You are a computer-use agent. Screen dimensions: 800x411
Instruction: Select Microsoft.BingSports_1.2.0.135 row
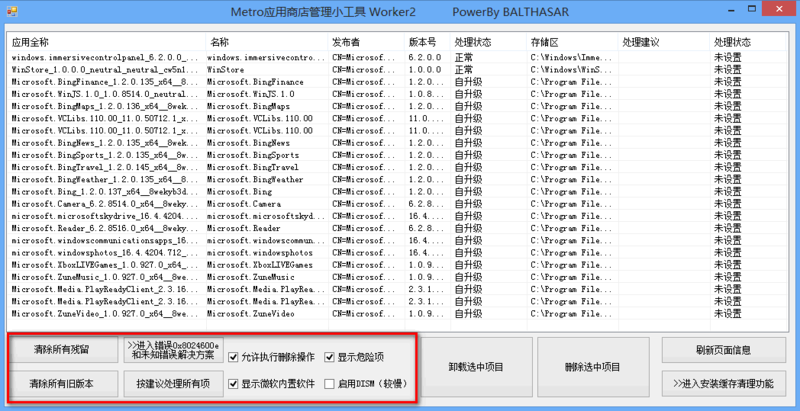[x=396, y=155]
